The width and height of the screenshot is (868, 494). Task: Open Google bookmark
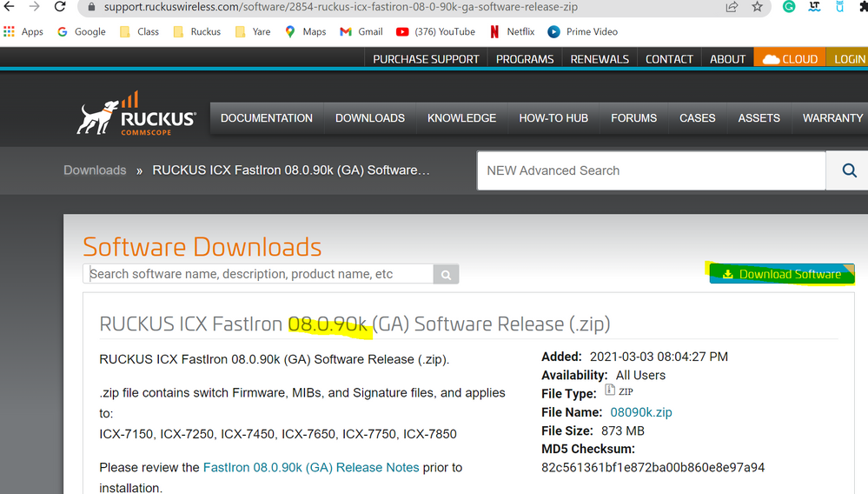82,31
